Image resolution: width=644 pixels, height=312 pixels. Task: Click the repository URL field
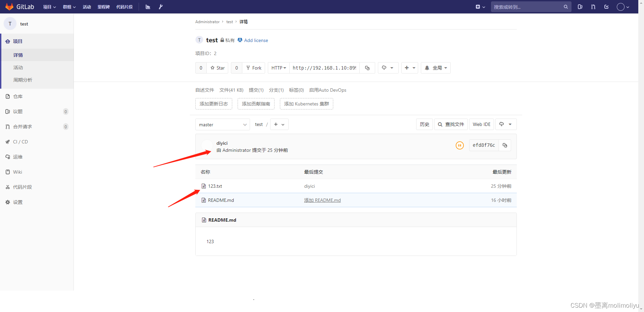tap(325, 68)
